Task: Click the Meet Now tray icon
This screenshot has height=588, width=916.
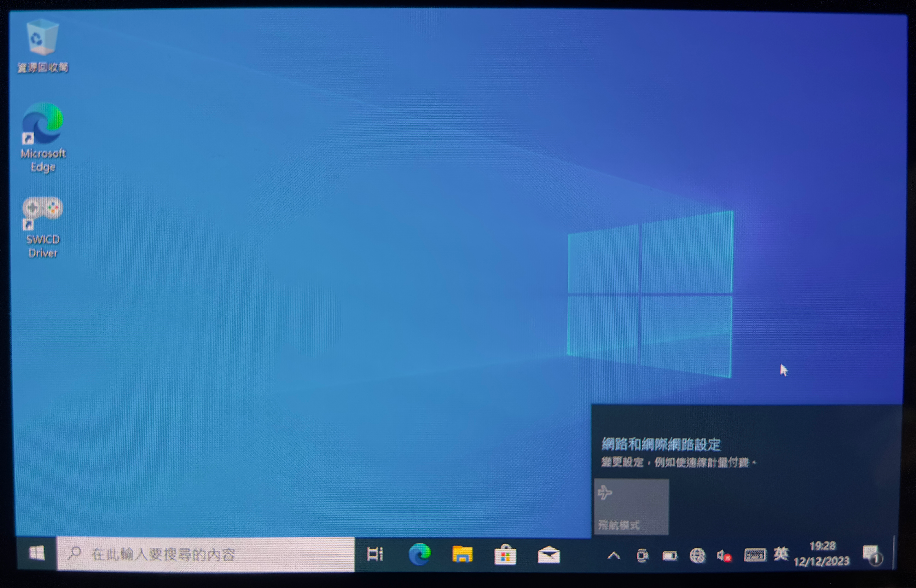Action: click(x=642, y=556)
